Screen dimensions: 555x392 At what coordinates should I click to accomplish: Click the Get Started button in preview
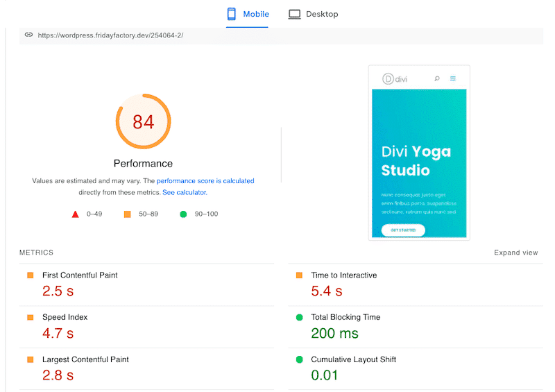[403, 230]
